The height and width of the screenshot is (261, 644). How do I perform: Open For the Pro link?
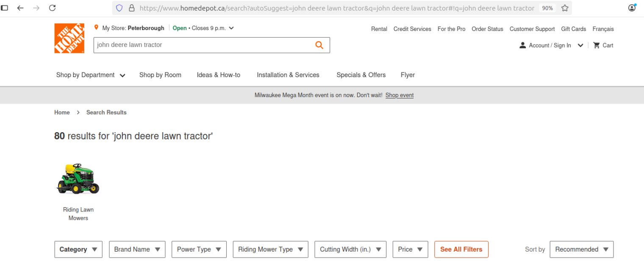tap(451, 29)
